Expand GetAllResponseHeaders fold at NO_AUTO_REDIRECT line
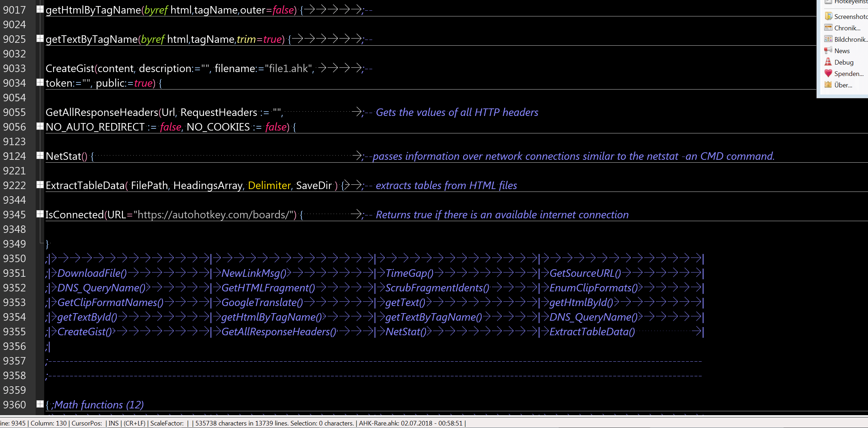 click(x=40, y=126)
